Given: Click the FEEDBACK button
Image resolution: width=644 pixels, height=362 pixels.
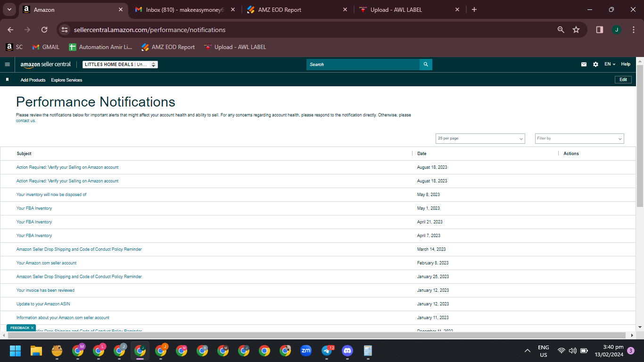Looking at the screenshot, I should click(20, 328).
